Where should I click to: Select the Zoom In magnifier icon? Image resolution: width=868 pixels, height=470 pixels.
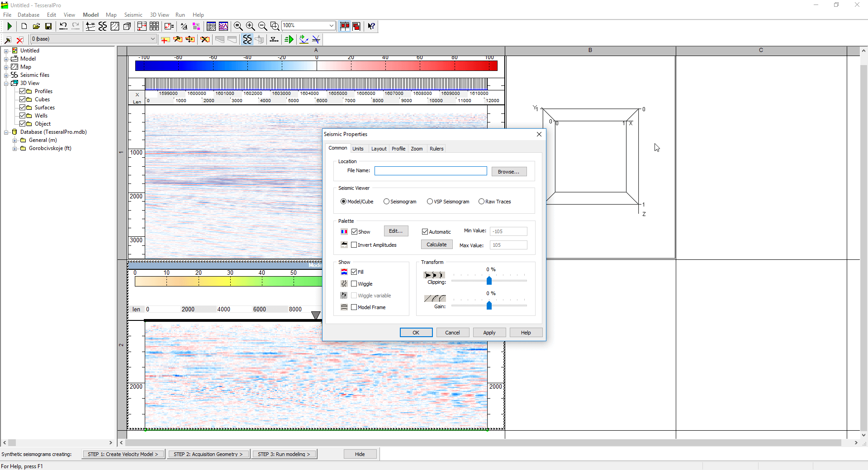click(x=250, y=26)
